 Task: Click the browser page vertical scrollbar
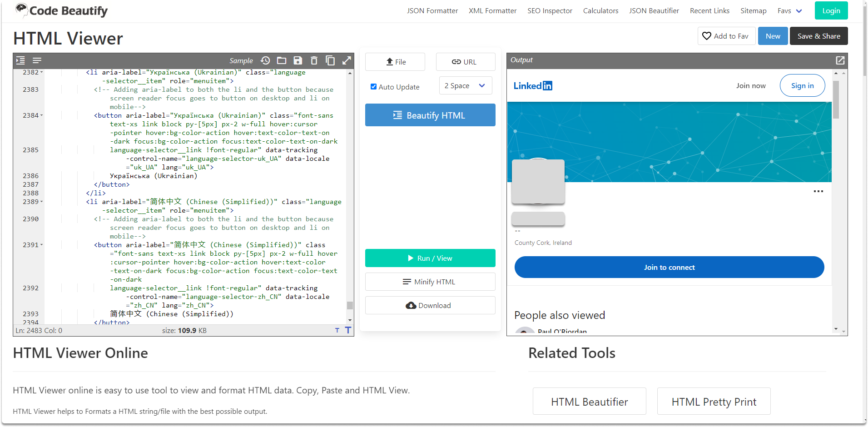[x=864, y=41]
